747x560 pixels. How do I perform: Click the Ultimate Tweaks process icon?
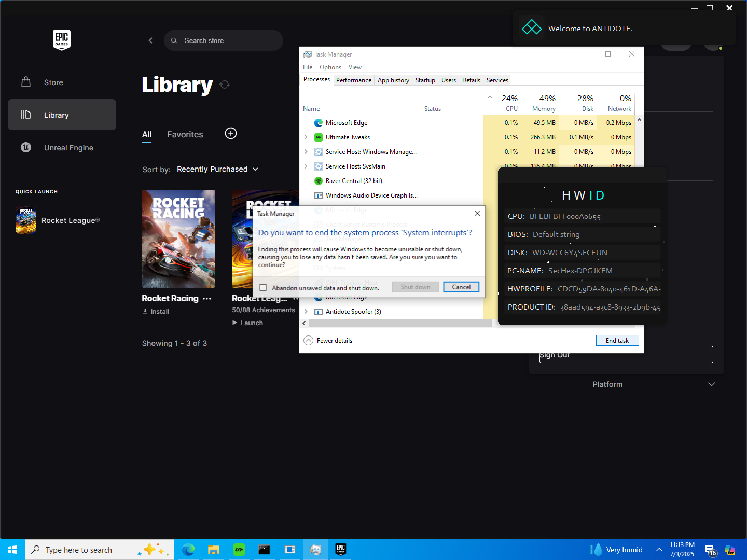tap(319, 137)
